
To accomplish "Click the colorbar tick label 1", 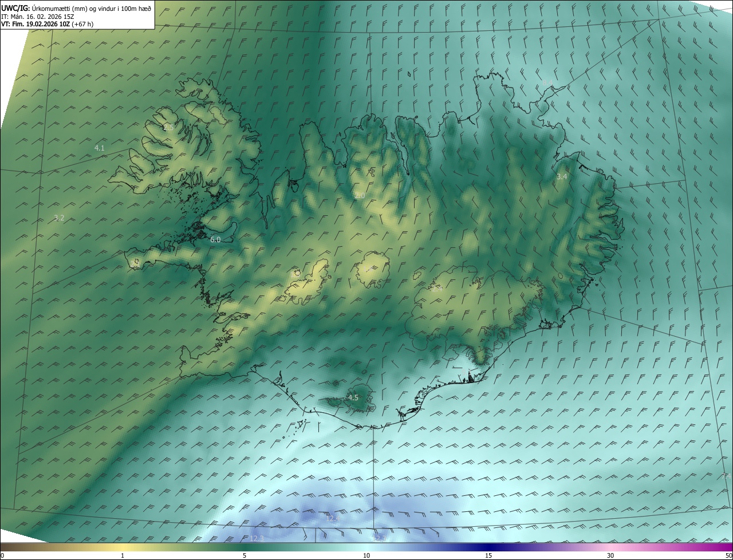I will pyautogui.click(x=123, y=555).
